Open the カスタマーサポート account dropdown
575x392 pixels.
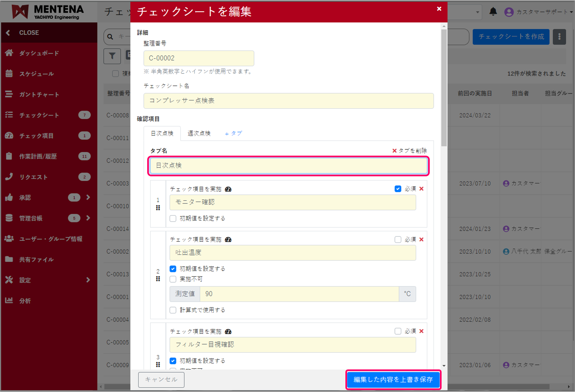point(540,12)
